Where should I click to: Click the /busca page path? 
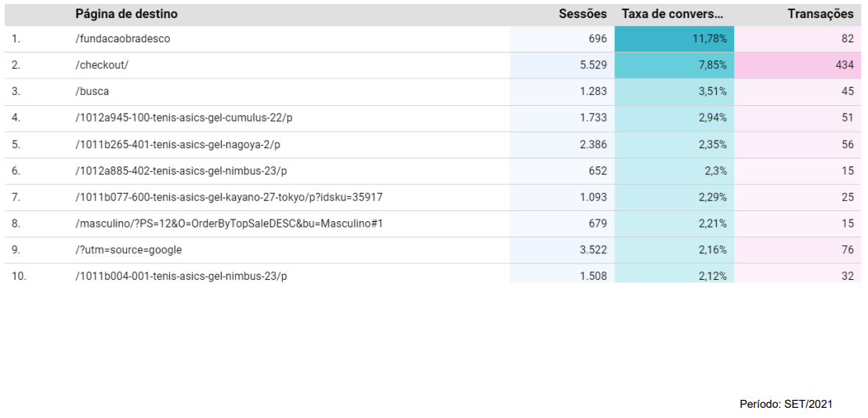pyautogui.click(x=92, y=92)
